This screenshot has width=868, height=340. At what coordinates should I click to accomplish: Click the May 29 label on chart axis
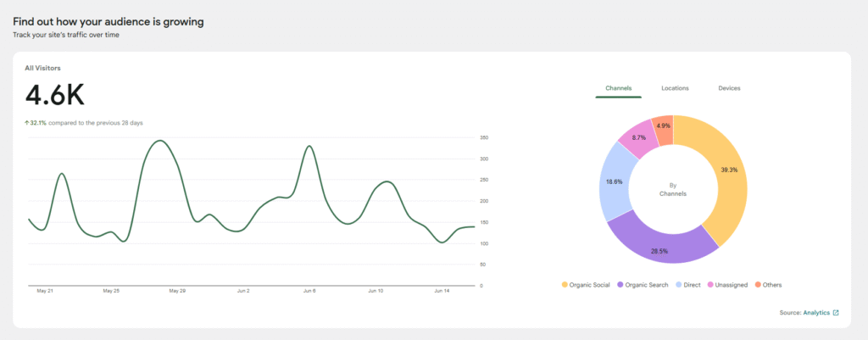176,291
